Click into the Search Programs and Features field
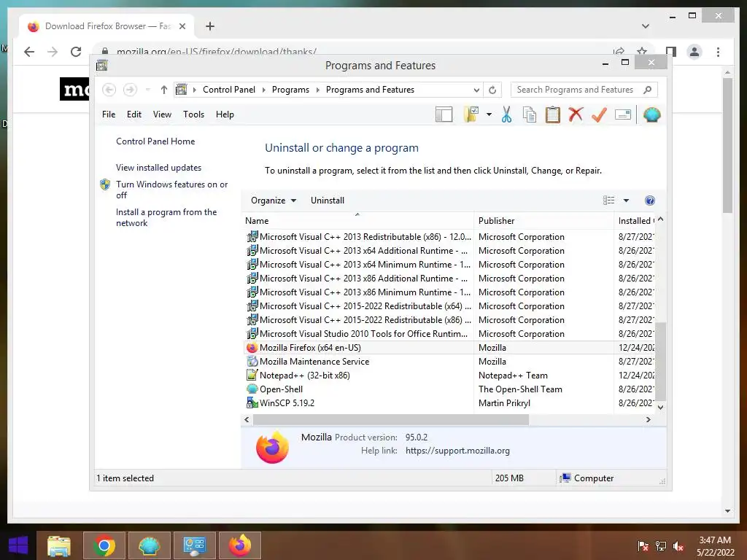The height and width of the screenshot is (560, 747). (x=575, y=90)
